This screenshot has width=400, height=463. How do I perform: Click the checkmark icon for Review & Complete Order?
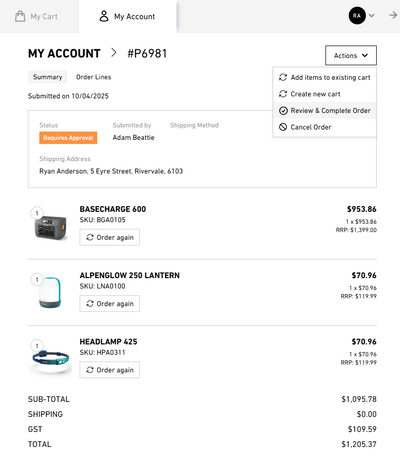click(x=283, y=111)
